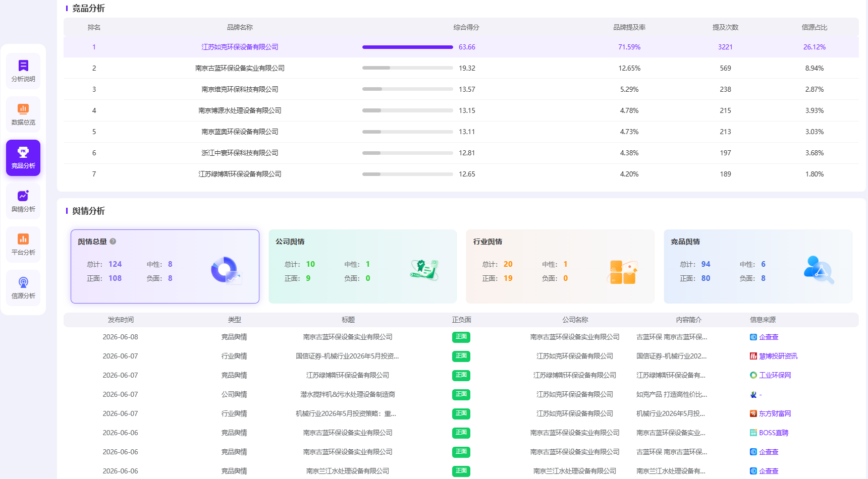This screenshot has width=868, height=479.
Task: Click the 舆情分析 section heading
Action: pyautogui.click(x=88, y=211)
